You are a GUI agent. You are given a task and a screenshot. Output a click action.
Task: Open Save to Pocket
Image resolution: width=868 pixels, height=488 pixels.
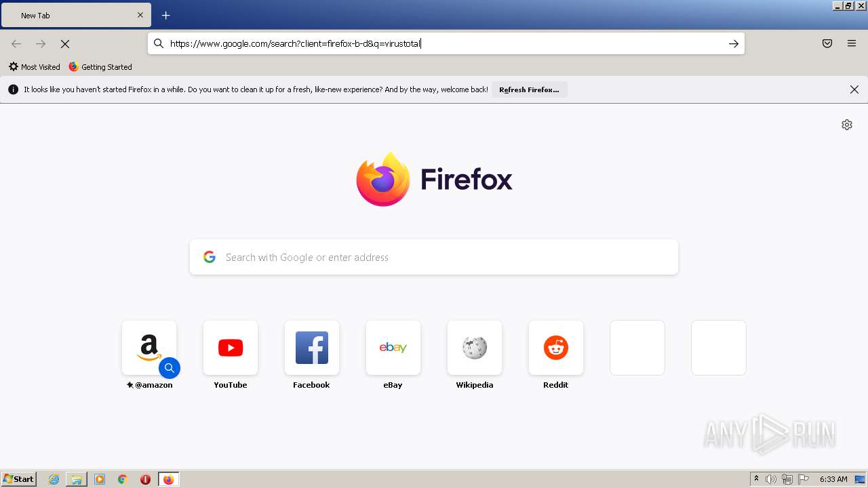pyautogui.click(x=827, y=43)
